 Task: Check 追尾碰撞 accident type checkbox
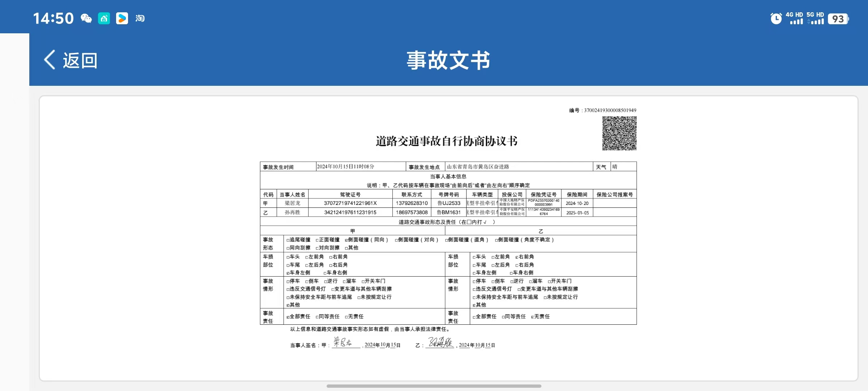pyautogui.click(x=288, y=240)
